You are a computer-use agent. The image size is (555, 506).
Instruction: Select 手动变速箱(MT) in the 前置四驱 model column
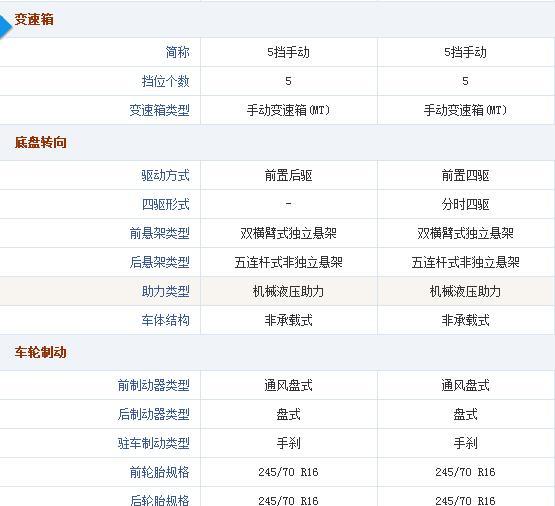(x=465, y=110)
